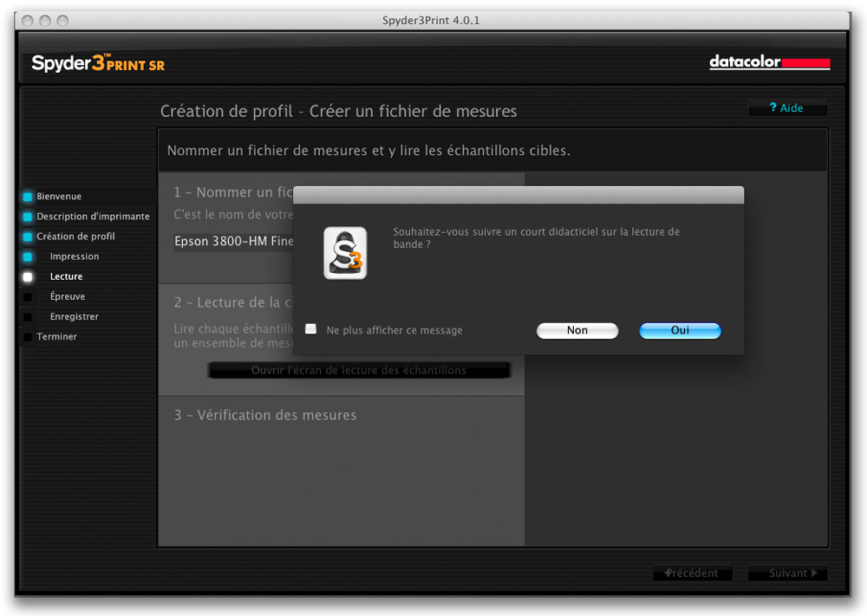Advance with the Suivant button
Image resolution: width=867 pixels, height=616 pixels.
click(787, 573)
